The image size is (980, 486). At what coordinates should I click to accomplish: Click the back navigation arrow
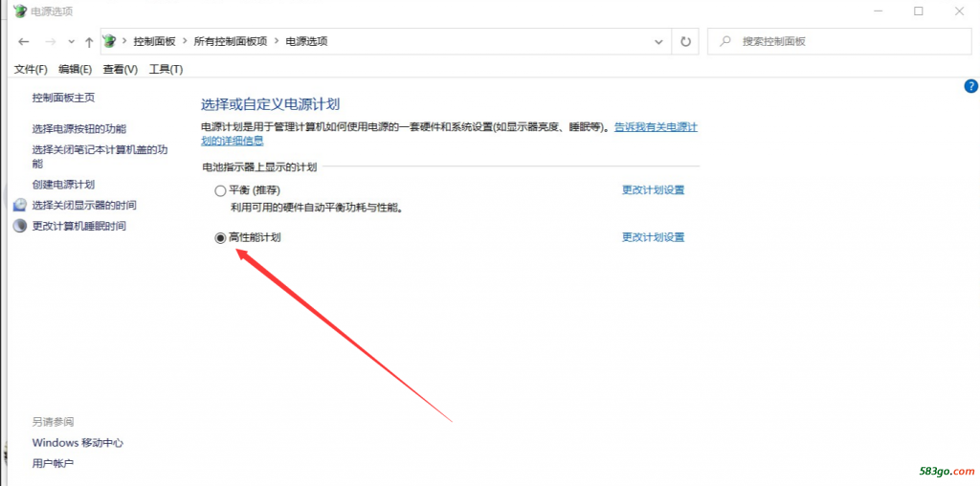click(24, 42)
